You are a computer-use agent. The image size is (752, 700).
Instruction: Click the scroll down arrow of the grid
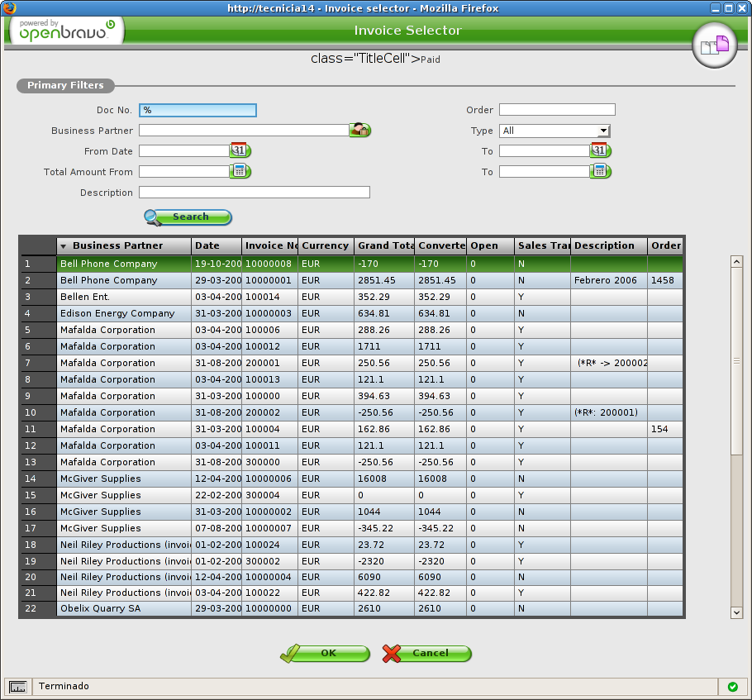pyautogui.click(x=736, y=612)
